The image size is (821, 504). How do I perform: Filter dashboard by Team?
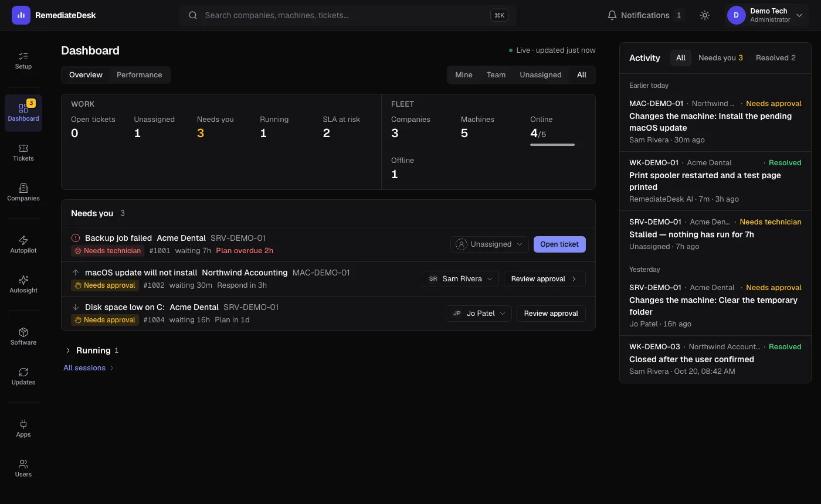496,75
